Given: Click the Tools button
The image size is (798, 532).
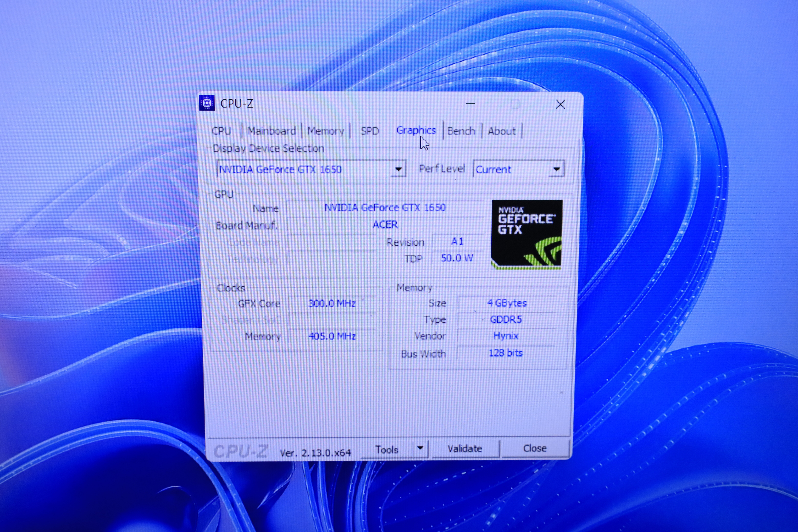Looking at the screenshot, I should click(386, 449).
